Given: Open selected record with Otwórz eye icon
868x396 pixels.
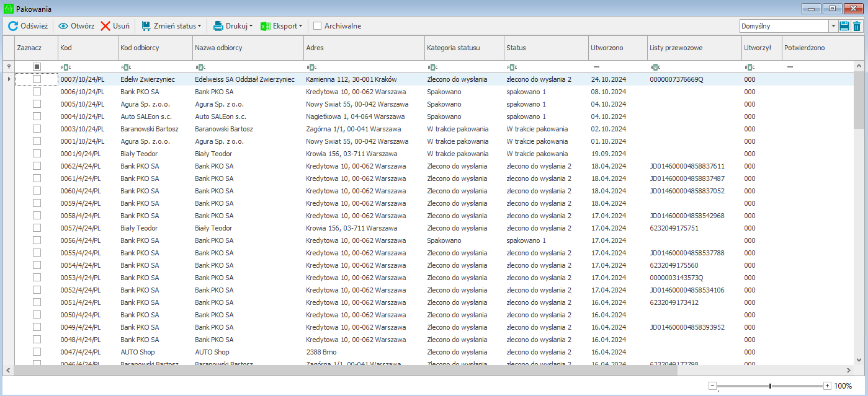Looking at the screenshot, I should click(x=63, y=26).
